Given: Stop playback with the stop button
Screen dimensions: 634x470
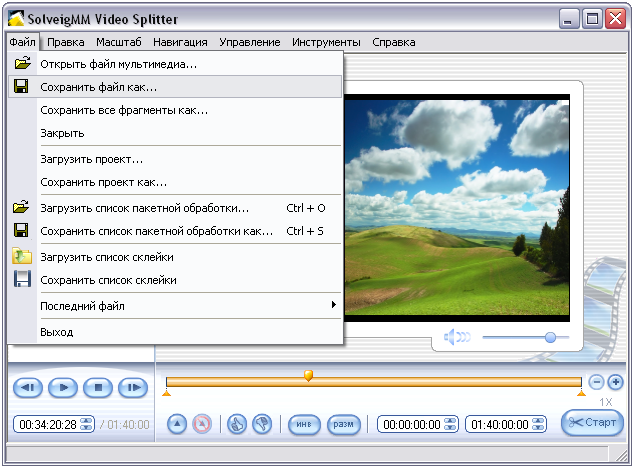Looking at the screenshot, I should point(98,387).
